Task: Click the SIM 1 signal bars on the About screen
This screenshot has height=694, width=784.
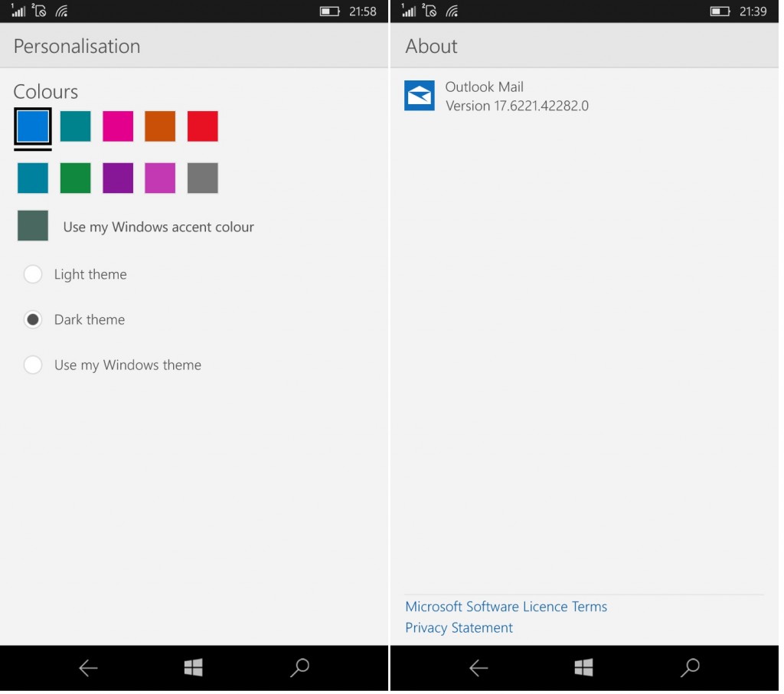Action: (409, 11)
